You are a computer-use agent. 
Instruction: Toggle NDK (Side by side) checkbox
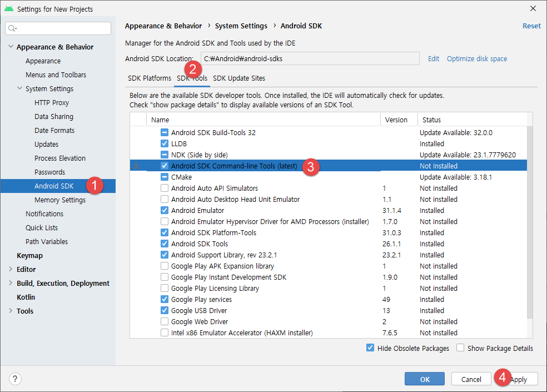coord(165,155)
